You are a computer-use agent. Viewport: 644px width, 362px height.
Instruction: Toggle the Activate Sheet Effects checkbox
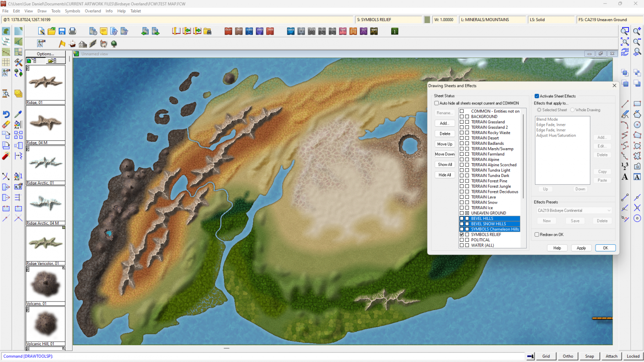point(537,96)
